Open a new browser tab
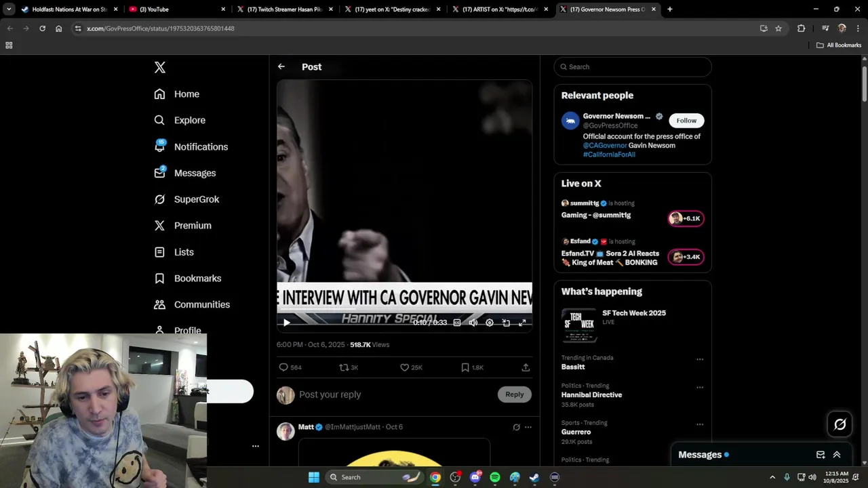 coord(670,9)
